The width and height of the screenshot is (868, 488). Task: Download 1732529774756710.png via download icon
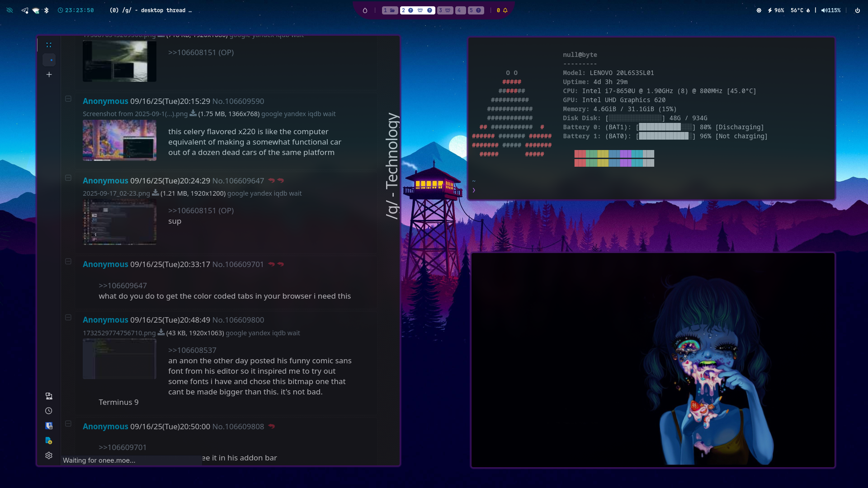[x=161, y=332]
